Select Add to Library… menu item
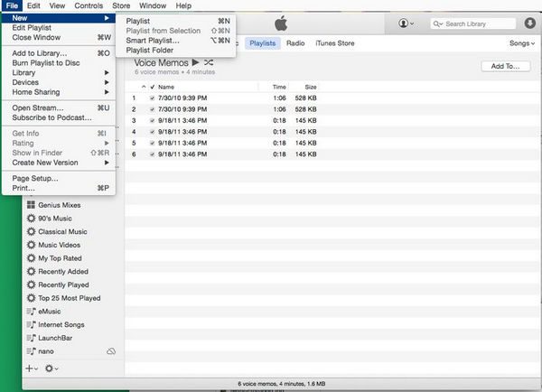 pyautogui.click(x=59, y=53)
